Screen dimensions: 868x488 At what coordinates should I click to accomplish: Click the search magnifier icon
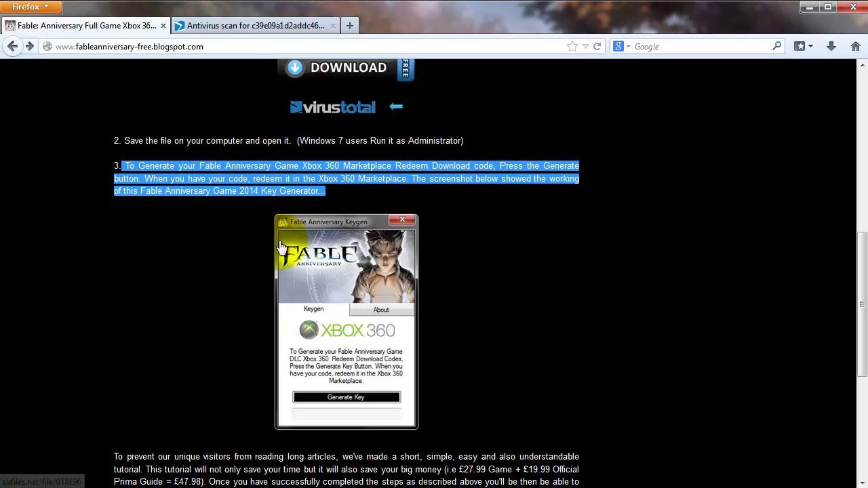[x=776, y=47]
